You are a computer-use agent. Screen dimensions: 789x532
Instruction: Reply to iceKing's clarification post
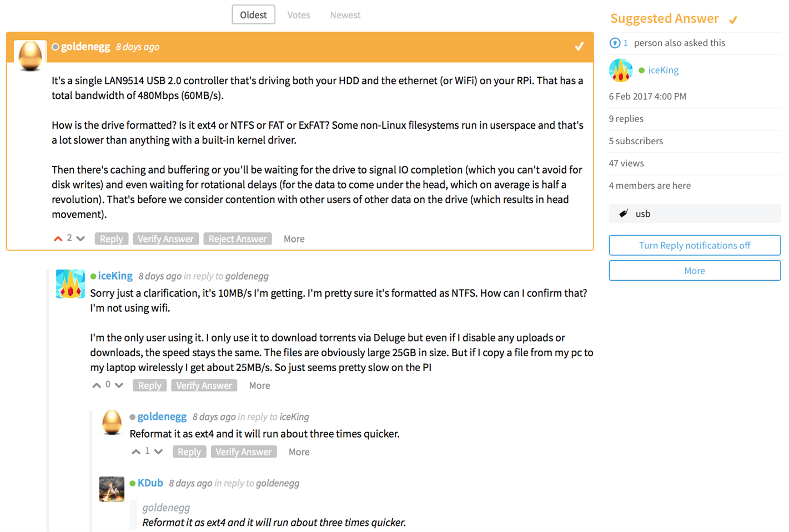[150, 385]
